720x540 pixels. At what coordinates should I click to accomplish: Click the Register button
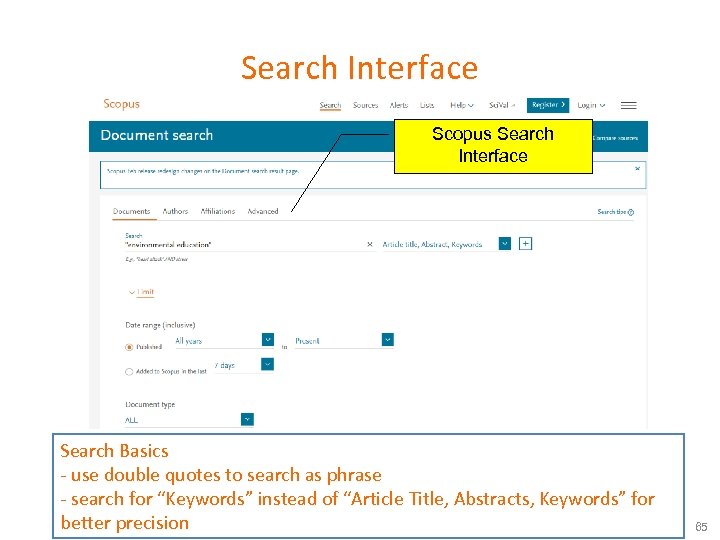click(x=548, y=105)
